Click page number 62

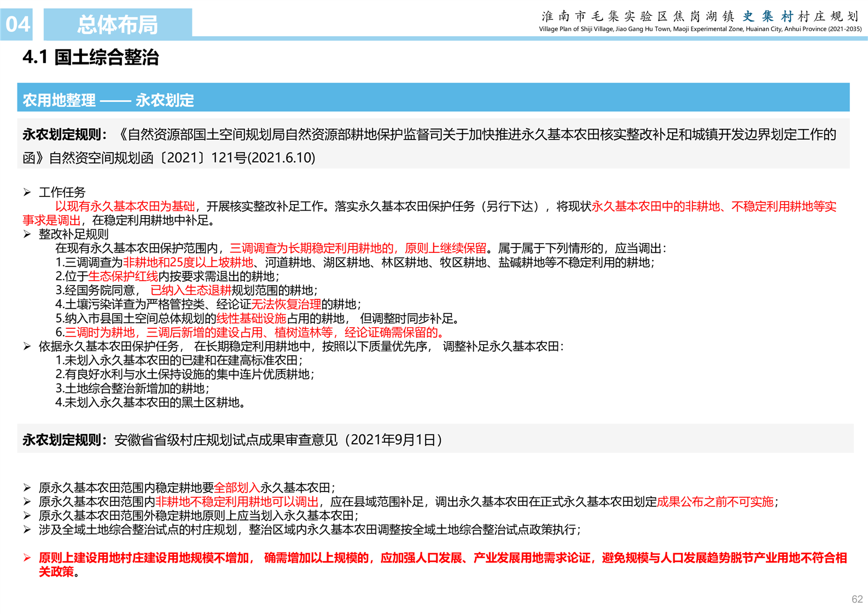click(857, 599)
